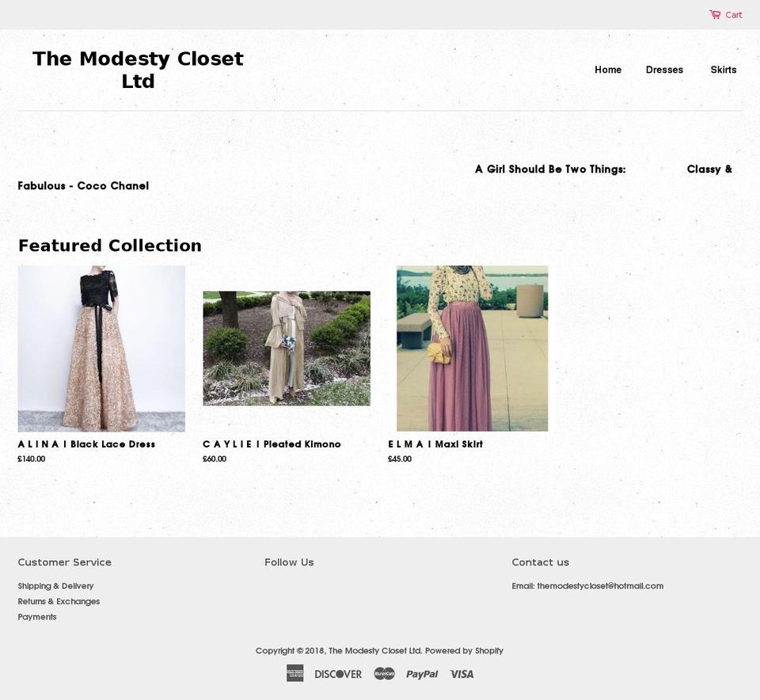Click the Follow Us footer heading
This screenshot has width=760, height=700.
[x=289, y=562]
